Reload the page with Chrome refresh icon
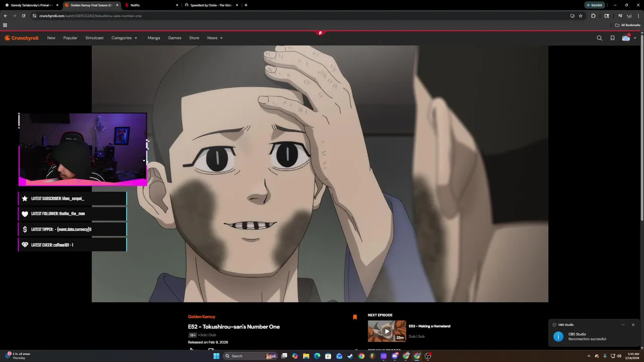Screen dimensions: 644x362 click(24, 16)
